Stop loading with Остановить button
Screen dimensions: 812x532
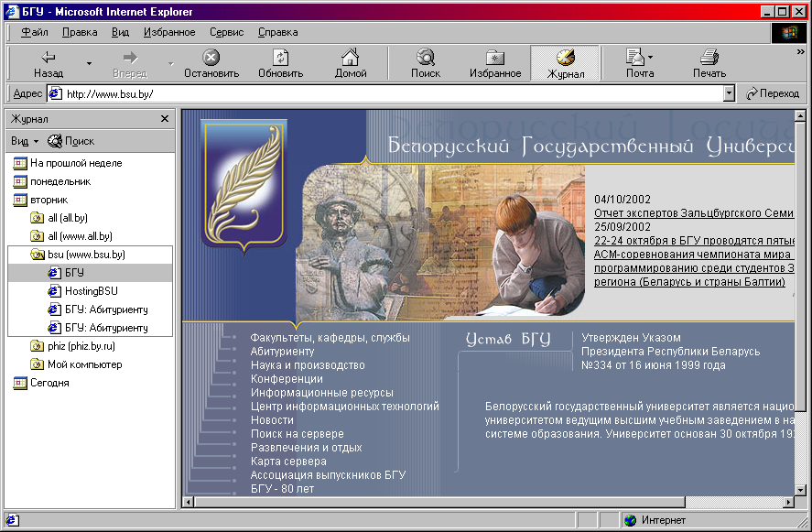pos(211,64)
